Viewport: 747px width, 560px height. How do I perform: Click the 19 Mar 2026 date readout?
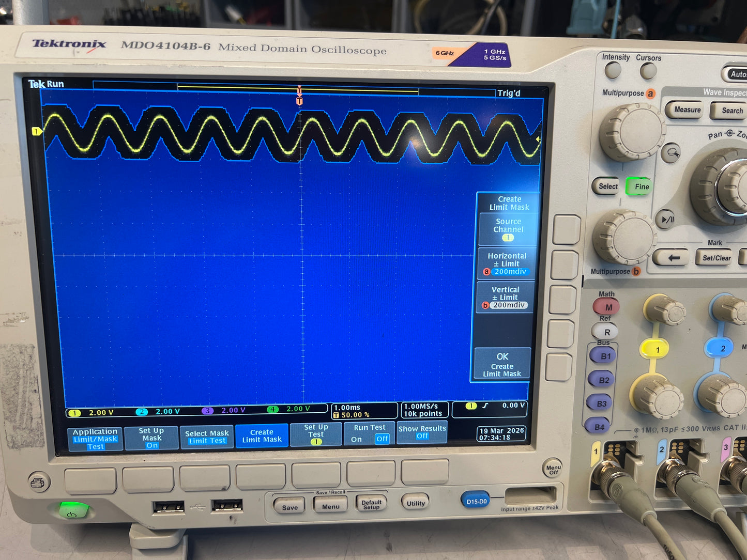pyautogui.click(x=501, y=434)
